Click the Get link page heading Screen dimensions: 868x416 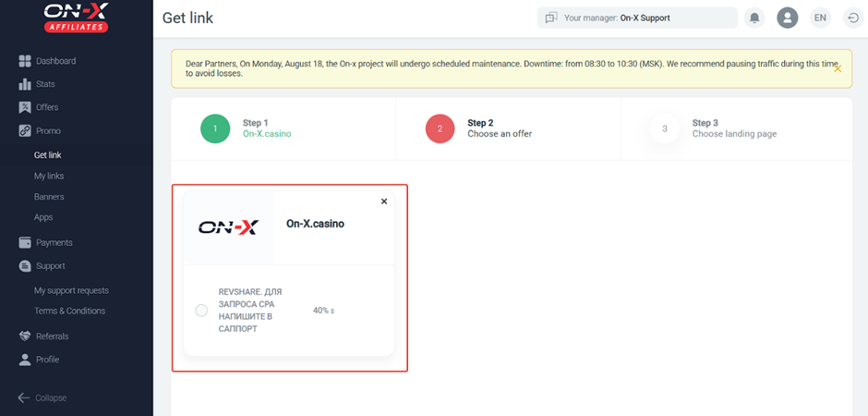187,18
